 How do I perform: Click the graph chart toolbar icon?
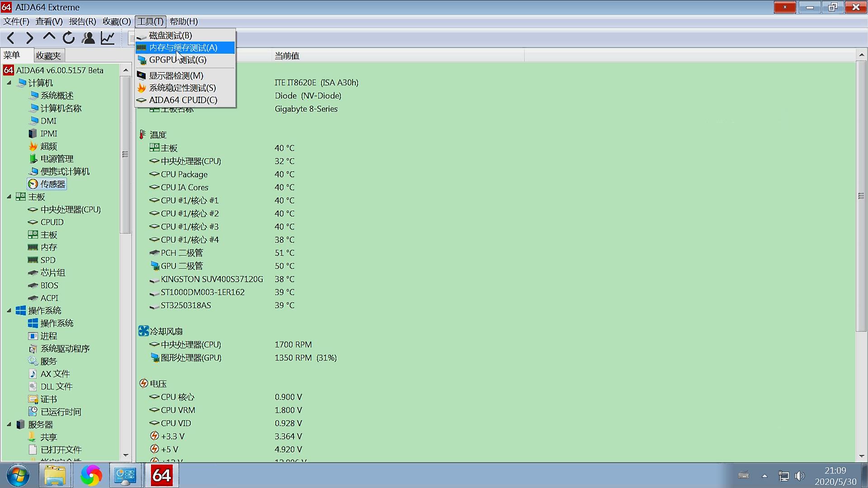tap(108, 38)
